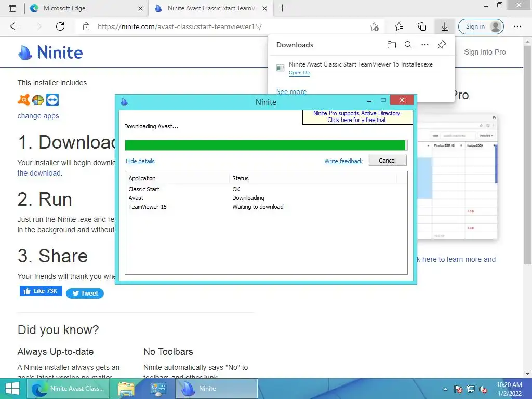Cancel the Ninite installation
The image size is (532, 399).
pos(388,161)
